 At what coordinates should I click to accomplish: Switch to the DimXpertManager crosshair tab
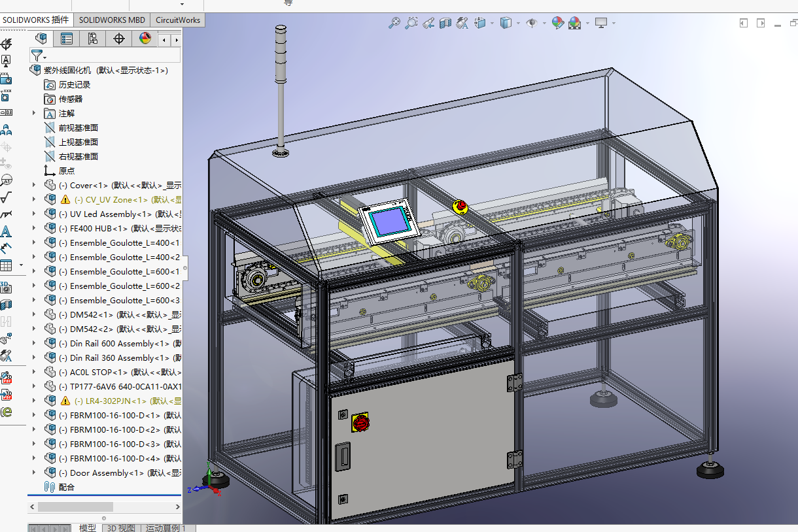[119, 39]
